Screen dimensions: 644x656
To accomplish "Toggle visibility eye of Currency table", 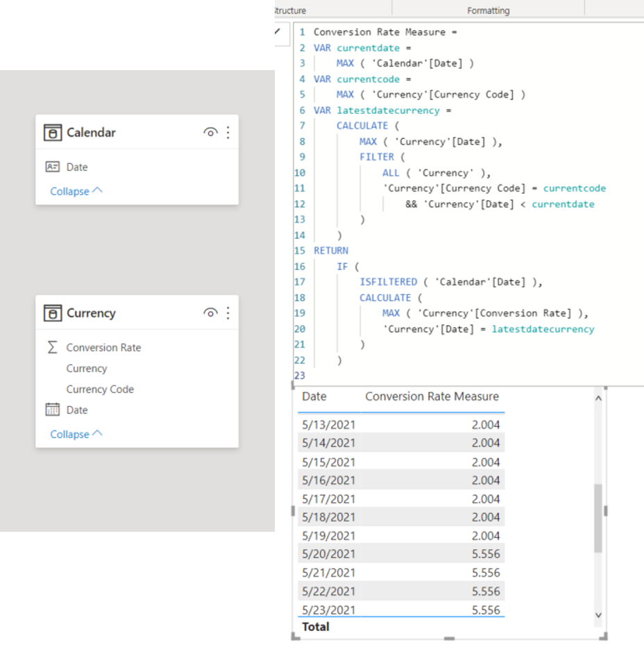I will (210, 313).
